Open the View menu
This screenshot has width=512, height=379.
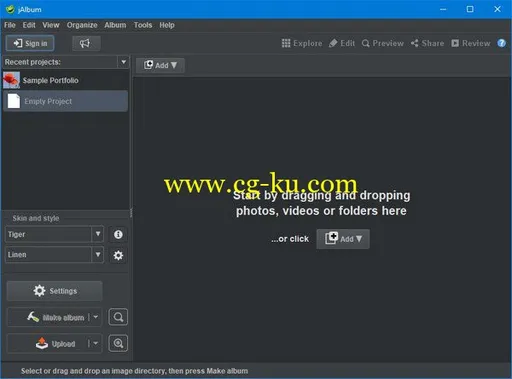pos(51,25)
